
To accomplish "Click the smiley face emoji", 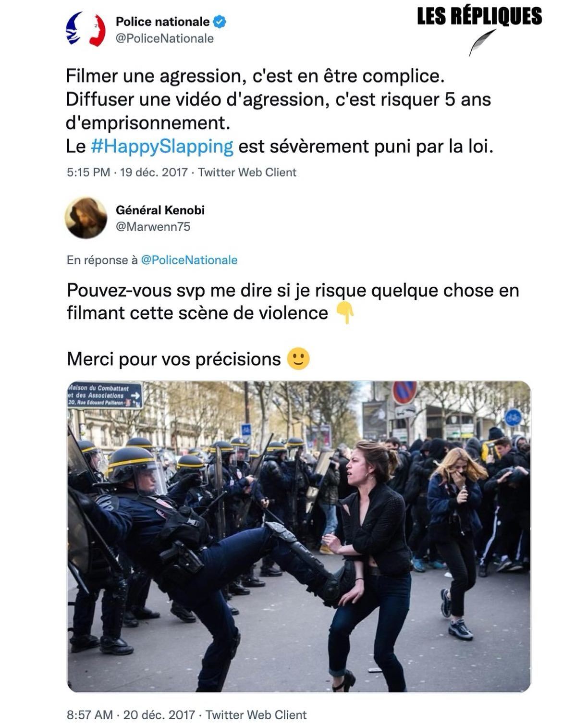I will [x=298, y=358].
